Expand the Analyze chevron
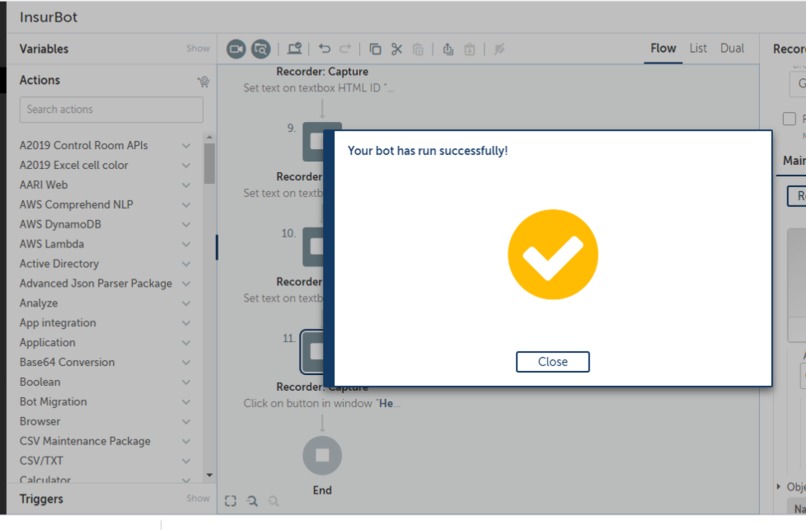This screenshot has width=806, height=530. (186, 303)
